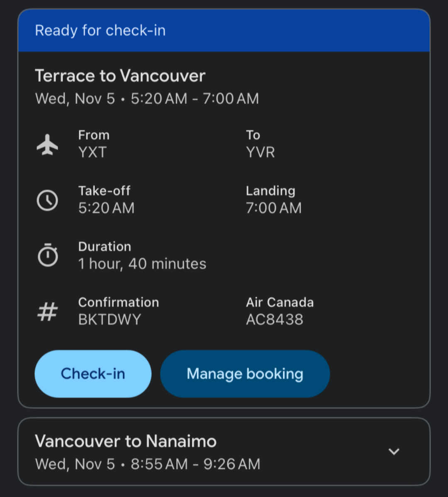Click the airplane icon beside From YXT

coord(47,145)
